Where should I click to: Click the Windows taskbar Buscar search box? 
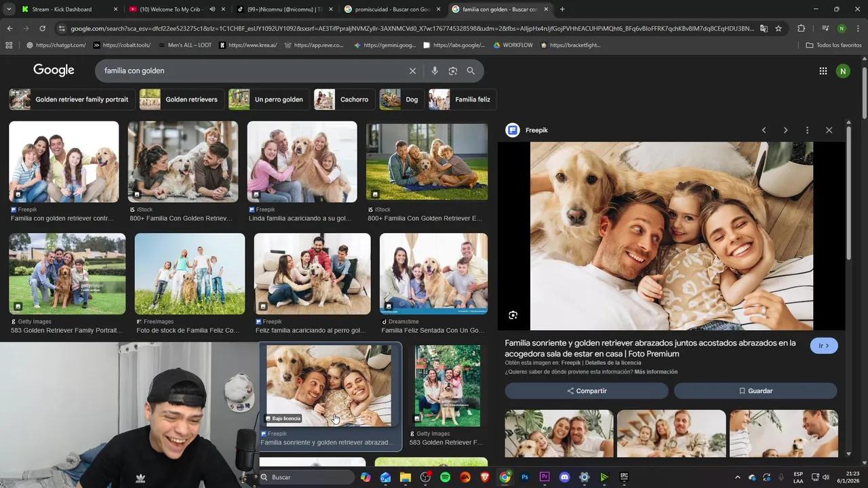307,477
